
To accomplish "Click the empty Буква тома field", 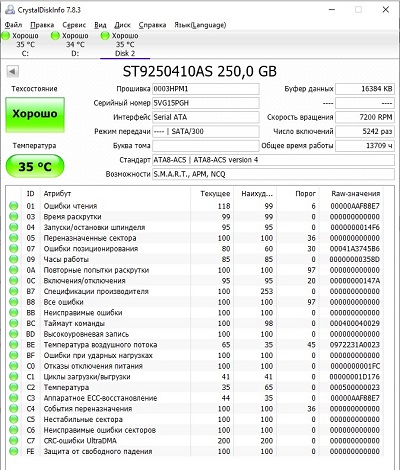I will tap(206, 146).
